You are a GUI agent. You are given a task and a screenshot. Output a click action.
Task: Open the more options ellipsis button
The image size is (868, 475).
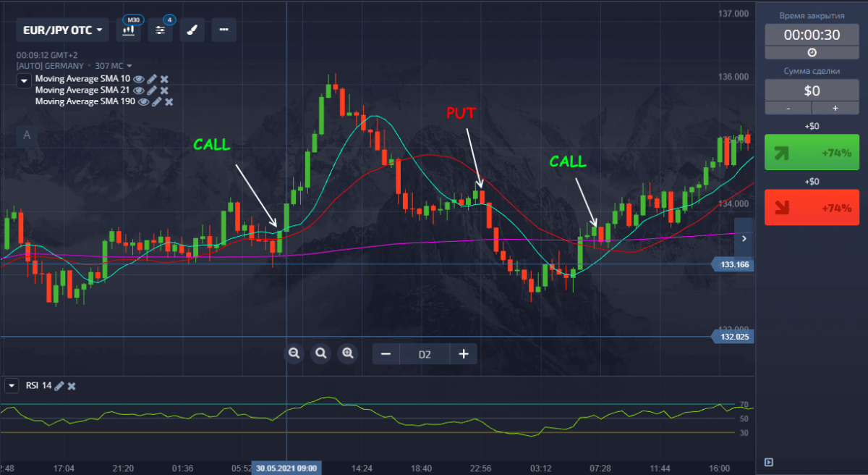tap(224, 30)
